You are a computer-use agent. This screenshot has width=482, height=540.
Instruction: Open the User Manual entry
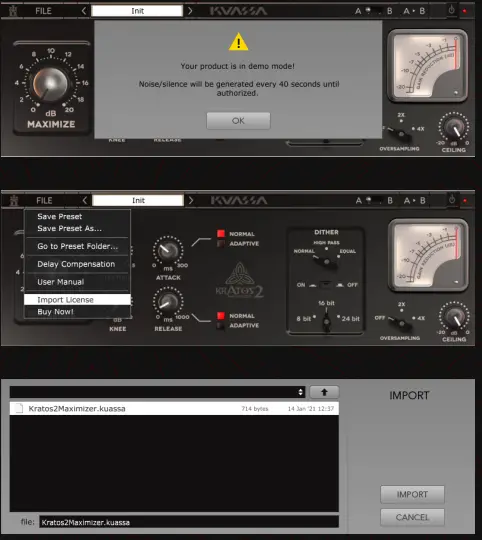tap(61, 282)
